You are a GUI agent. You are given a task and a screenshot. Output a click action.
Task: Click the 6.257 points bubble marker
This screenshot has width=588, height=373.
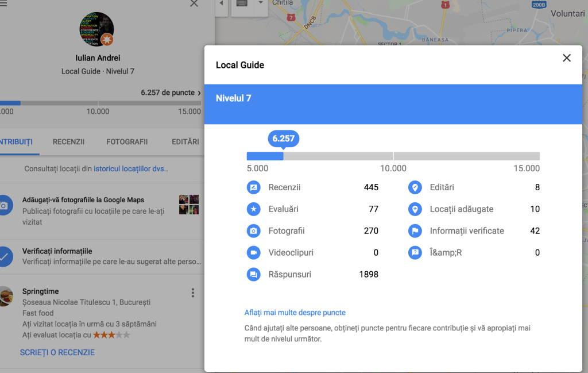click(x=284, y=139)
